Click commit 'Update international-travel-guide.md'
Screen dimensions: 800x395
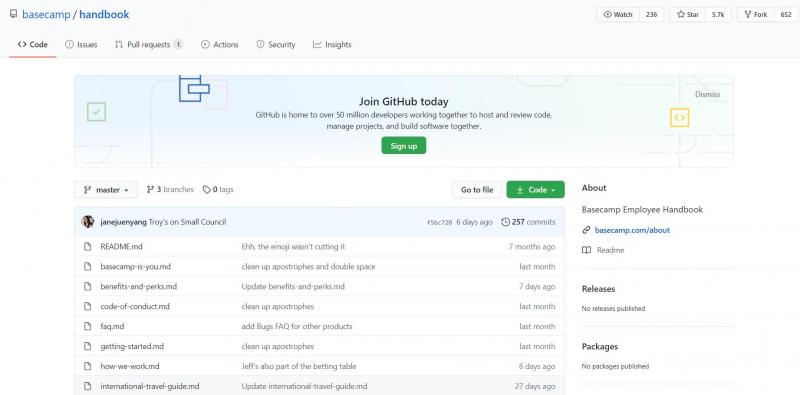click(x=304, y=386)
